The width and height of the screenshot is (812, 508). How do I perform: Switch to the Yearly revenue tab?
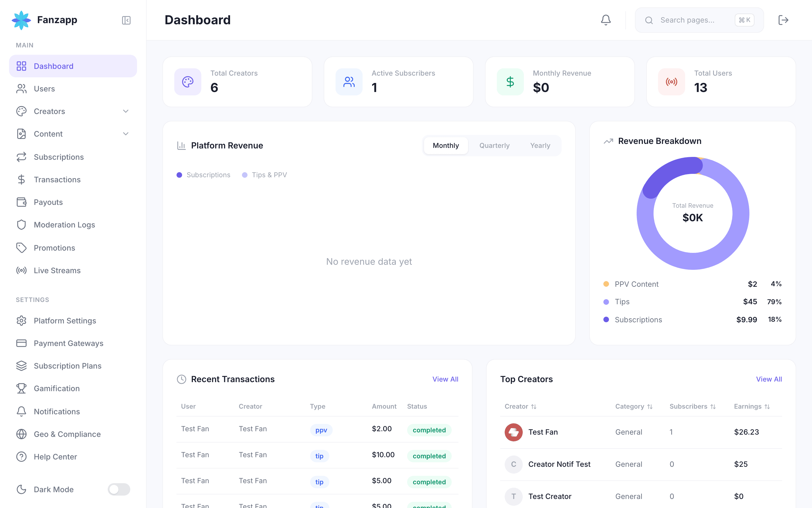(x=540, y=145)
